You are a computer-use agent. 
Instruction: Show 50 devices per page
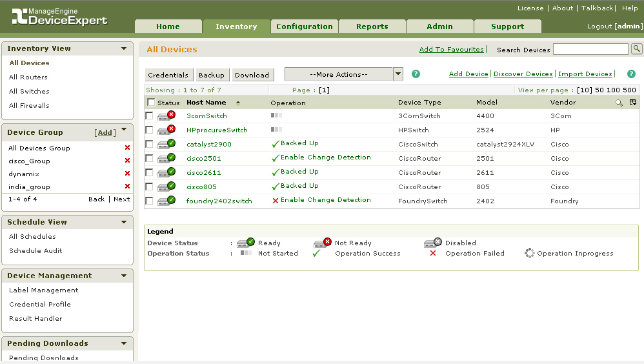tap(599, 90)
